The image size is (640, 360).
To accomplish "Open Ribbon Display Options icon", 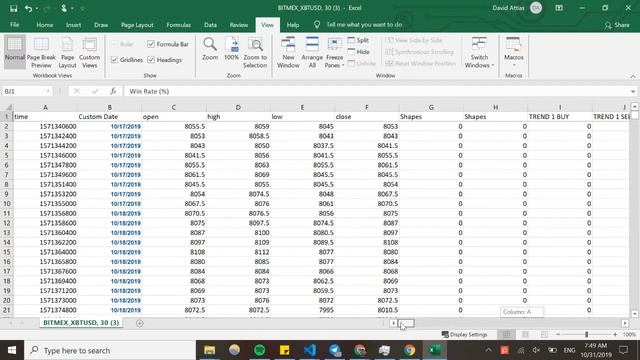I will 559,8.
